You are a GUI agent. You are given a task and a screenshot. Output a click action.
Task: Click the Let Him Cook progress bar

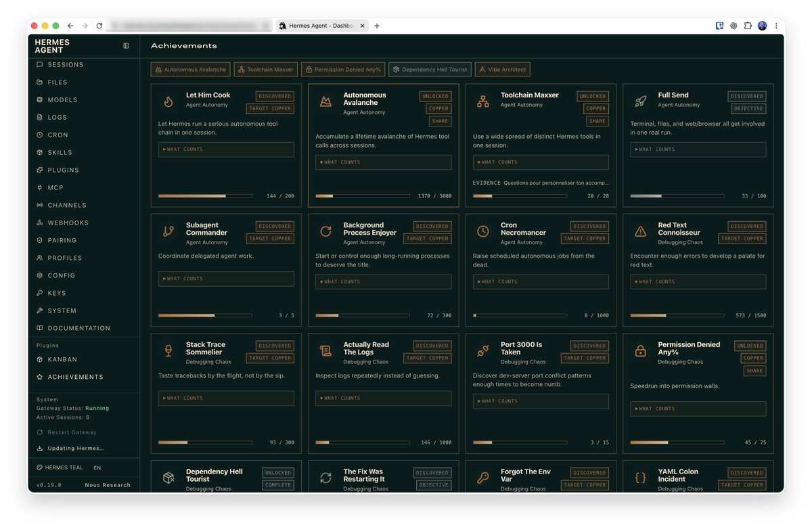(x=205, y=196)
